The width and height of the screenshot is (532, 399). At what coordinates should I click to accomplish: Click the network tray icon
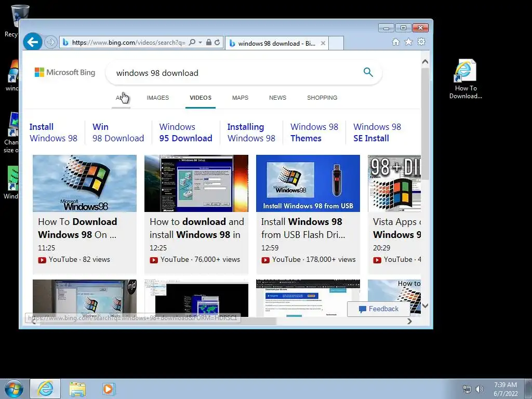point(467,389)
